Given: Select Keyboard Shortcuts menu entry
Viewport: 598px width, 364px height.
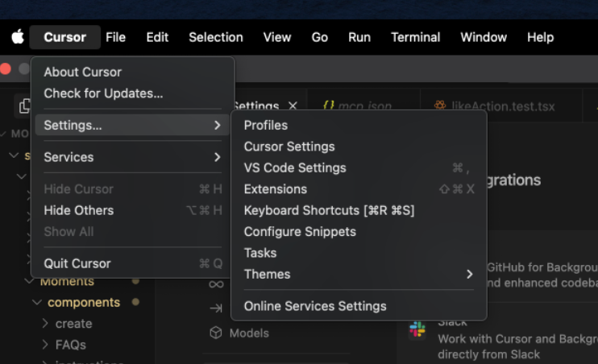Looking at the screenshot, I should tap(329, 210).
